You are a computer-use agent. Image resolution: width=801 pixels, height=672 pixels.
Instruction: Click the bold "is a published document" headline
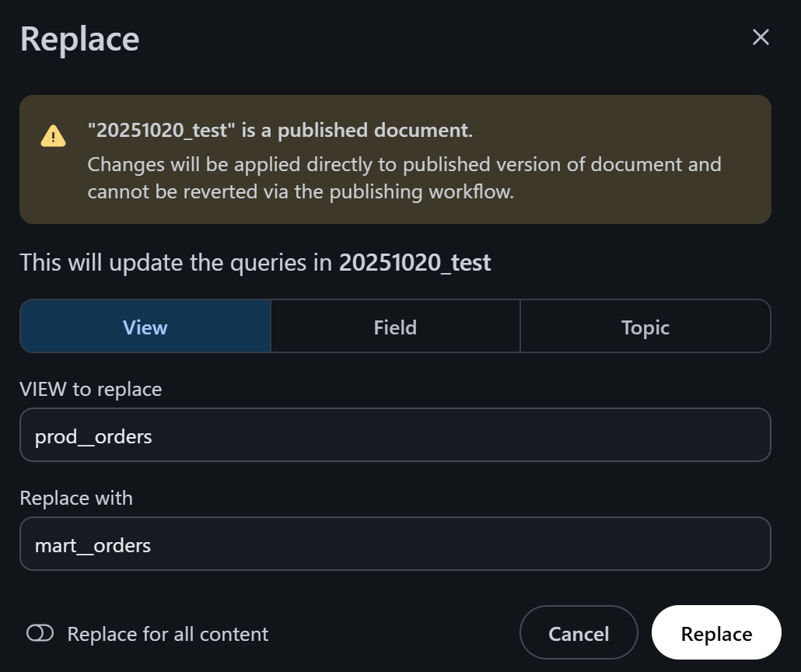[x=356, y=131]
